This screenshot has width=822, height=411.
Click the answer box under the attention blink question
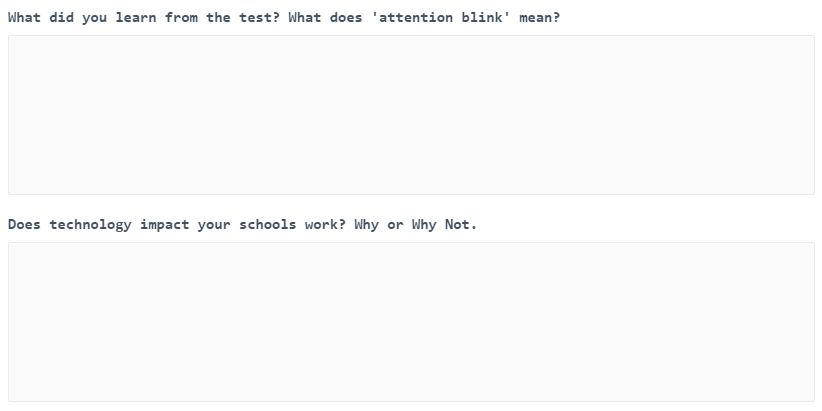pos(411,115)
